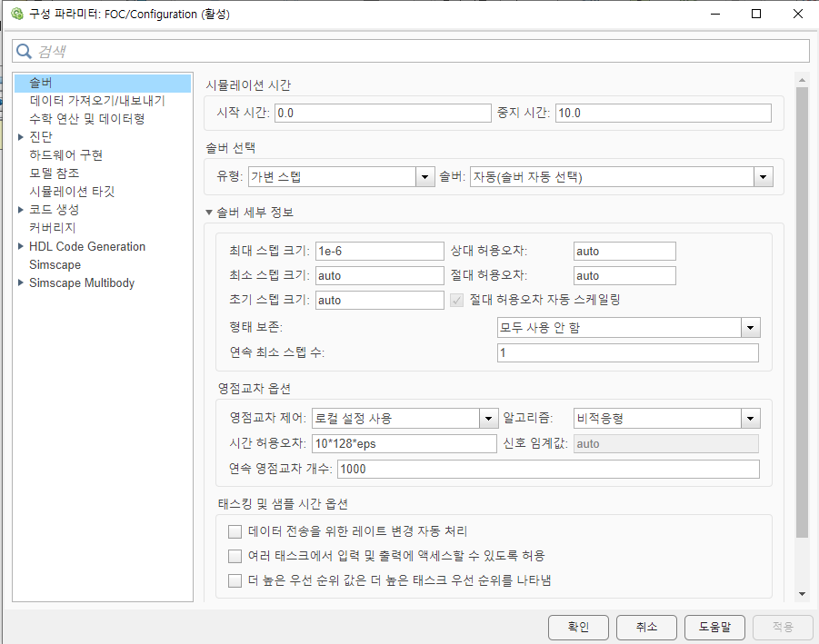Click the 연속 최소 스텝 수 field
Image resolution: width=819 pixels, height=644 pixels.
[x=628, y=352]
